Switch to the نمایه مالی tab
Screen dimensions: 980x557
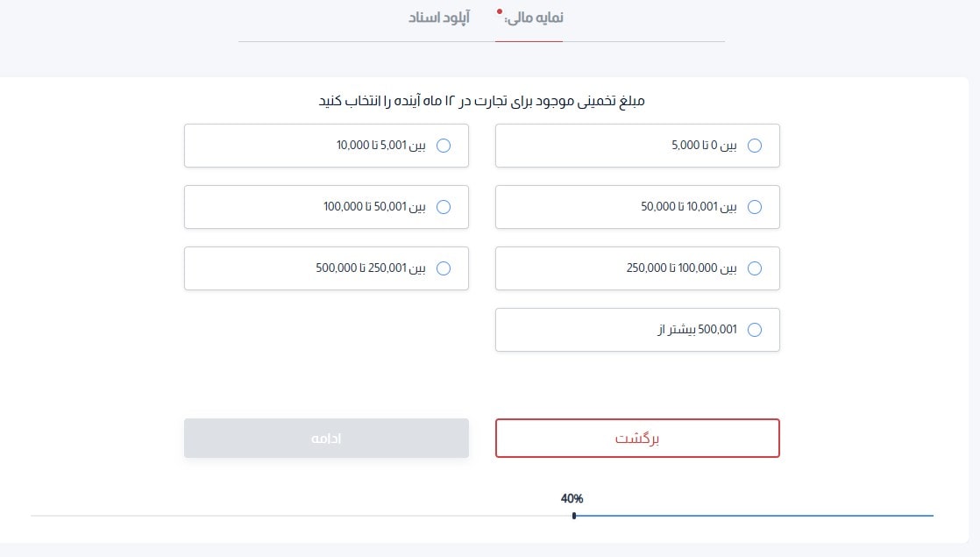(x=534, y=17)
